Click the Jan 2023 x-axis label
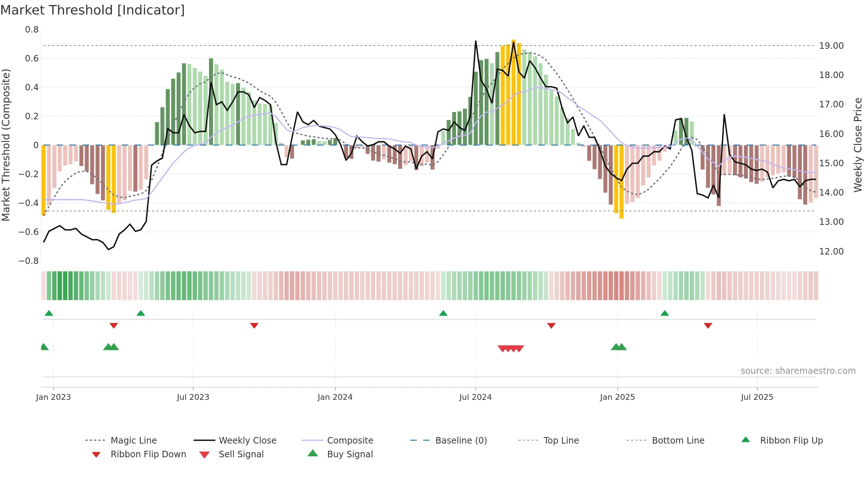Viewport: 868px width, 488px height. click(x=54, y=397)
